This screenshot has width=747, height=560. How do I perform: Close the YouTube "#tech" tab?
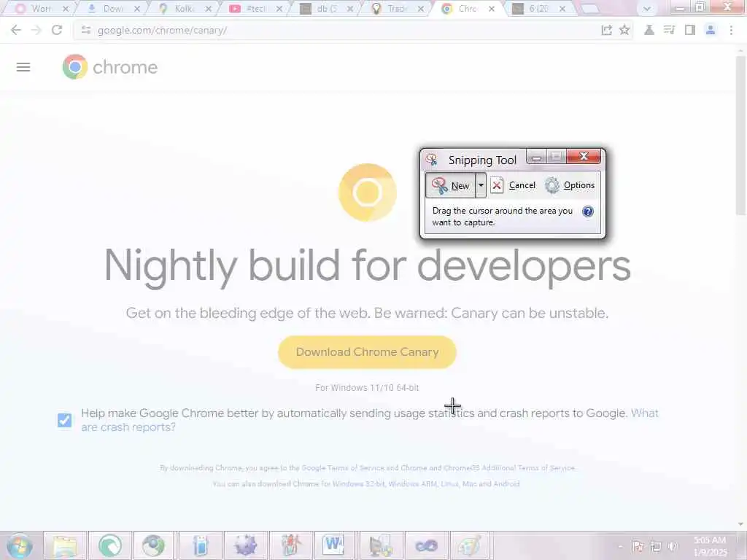coord(279,9)
